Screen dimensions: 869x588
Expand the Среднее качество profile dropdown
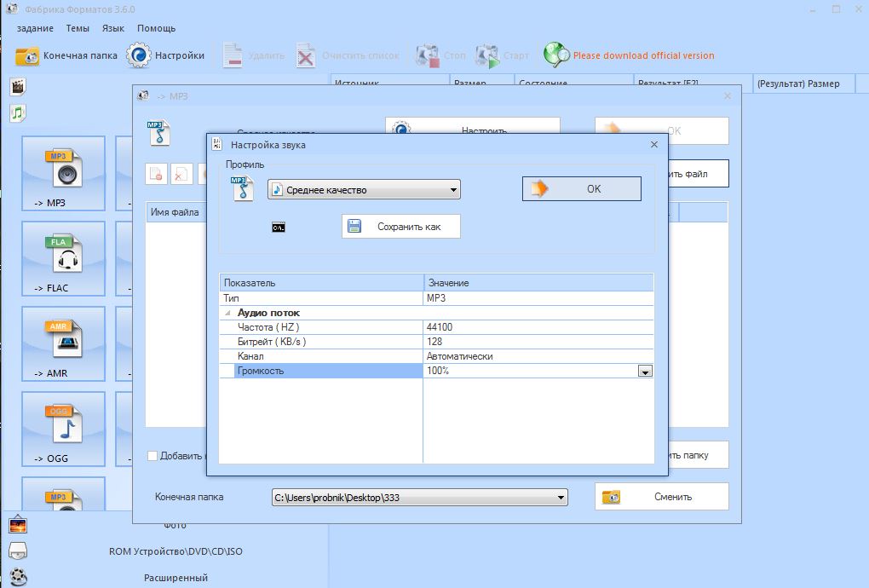tap(453, 190)
